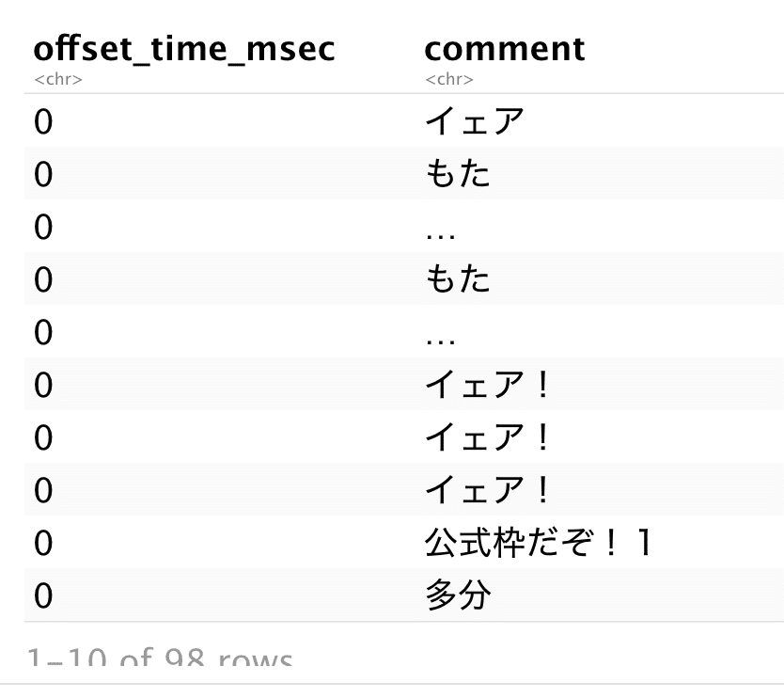Image resolution: width=784 pixels, height=698 pixels.
Task: Click the "公式枠だぞ！1" comment cell
Action: 538,544
